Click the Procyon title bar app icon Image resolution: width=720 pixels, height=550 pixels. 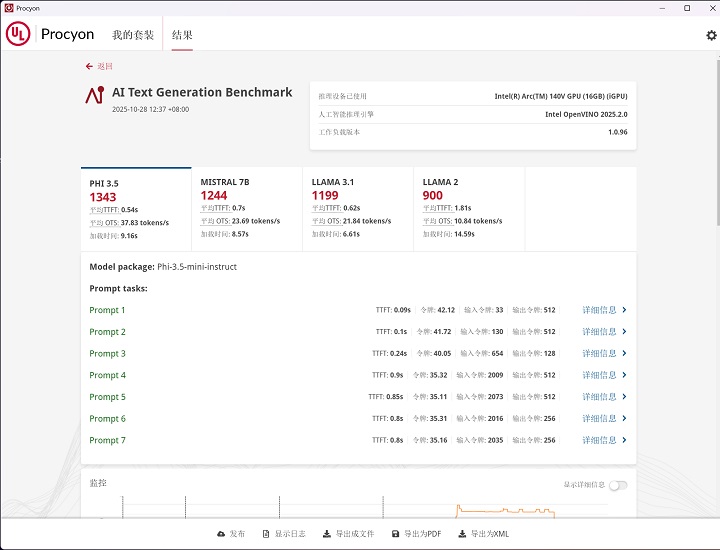tap(9, 8)
